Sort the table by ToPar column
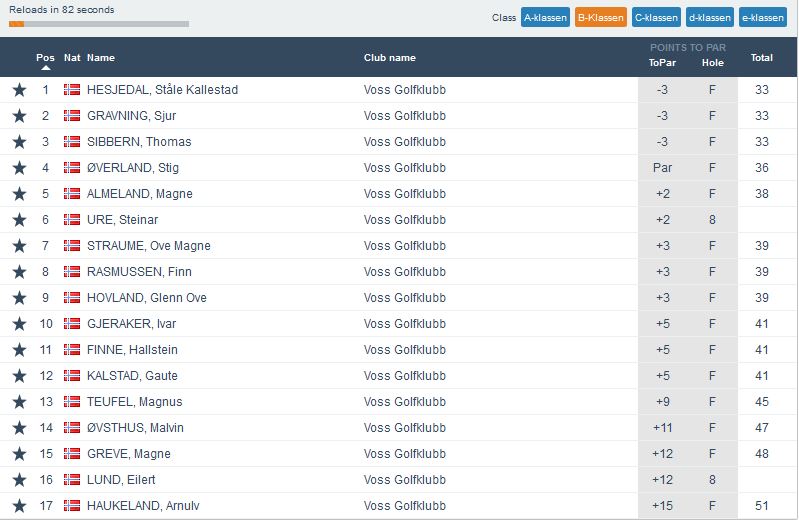Screen dimensions: 799x522 pyautogui.click(x=661, y=62)
